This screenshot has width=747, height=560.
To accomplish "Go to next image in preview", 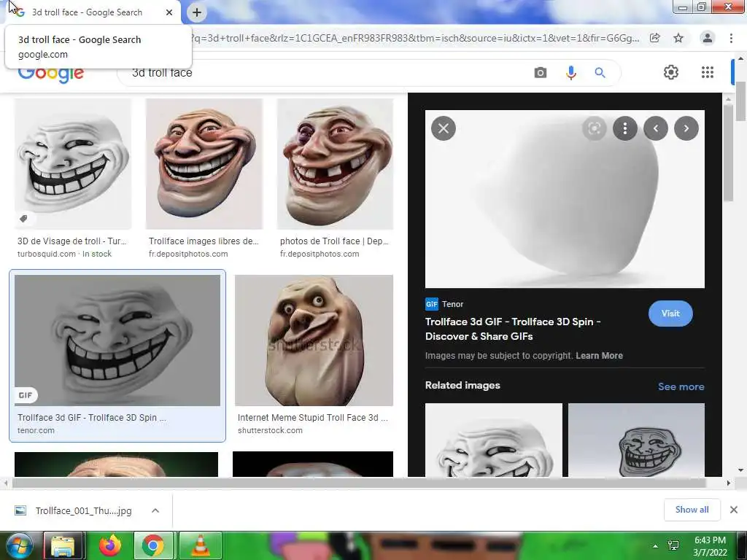I will coord(686,128).
